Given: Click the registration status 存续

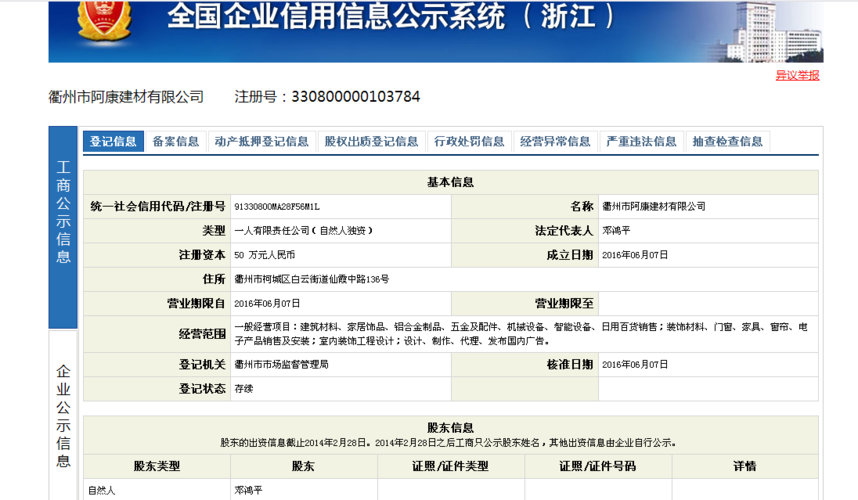Looking at the screenshot, I should pos(244,389).
